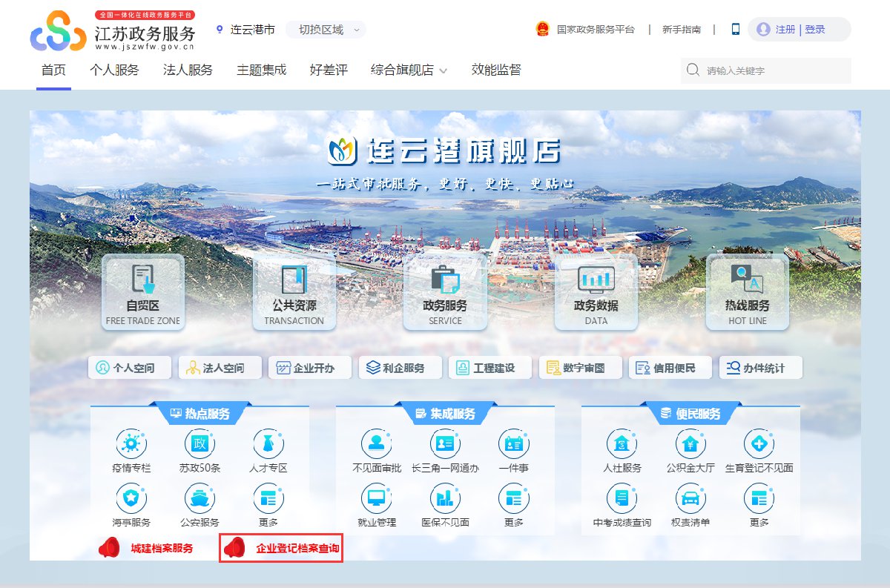Open the 企业登记档案查询 link

pos(297,549)
